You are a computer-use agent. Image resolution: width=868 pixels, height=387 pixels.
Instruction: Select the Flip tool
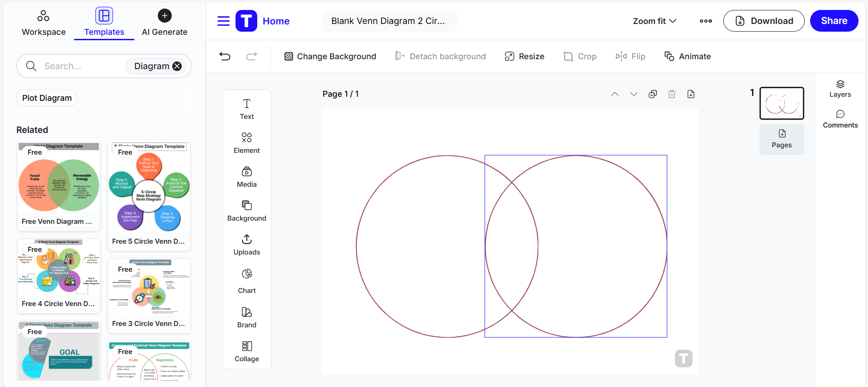click(630, 57)
